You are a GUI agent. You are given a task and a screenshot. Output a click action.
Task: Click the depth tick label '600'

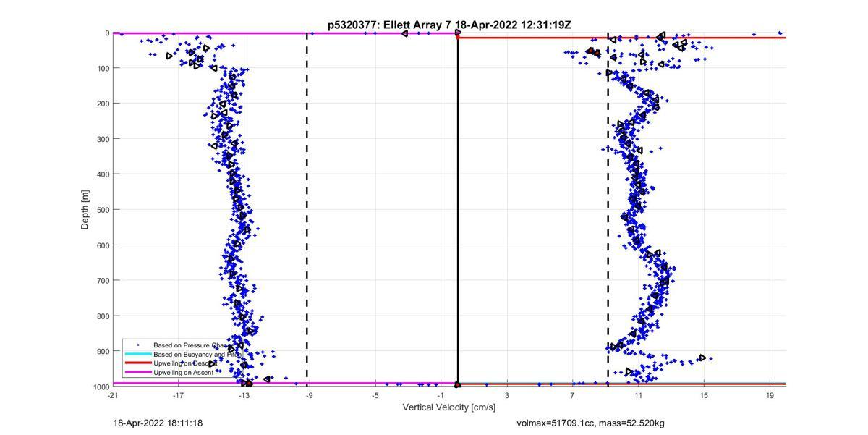[103, 245]
